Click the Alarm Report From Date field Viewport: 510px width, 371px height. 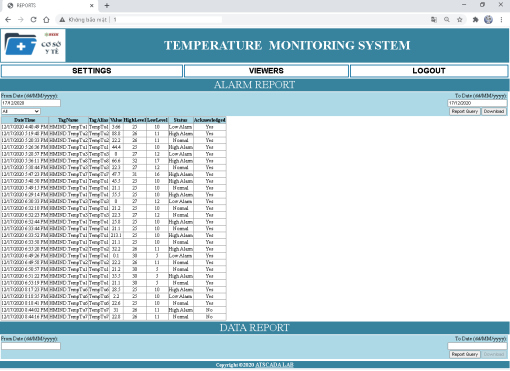pos(31,103)
